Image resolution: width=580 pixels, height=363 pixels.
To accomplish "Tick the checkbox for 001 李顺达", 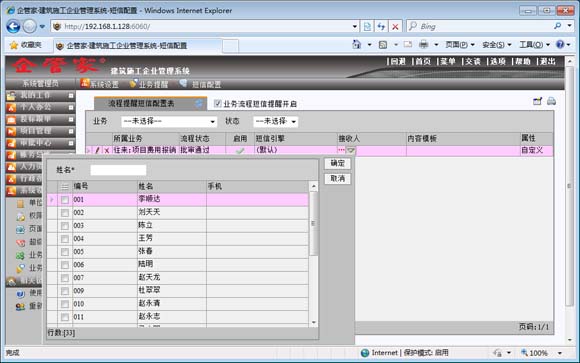I will click(x=65, y=200).
